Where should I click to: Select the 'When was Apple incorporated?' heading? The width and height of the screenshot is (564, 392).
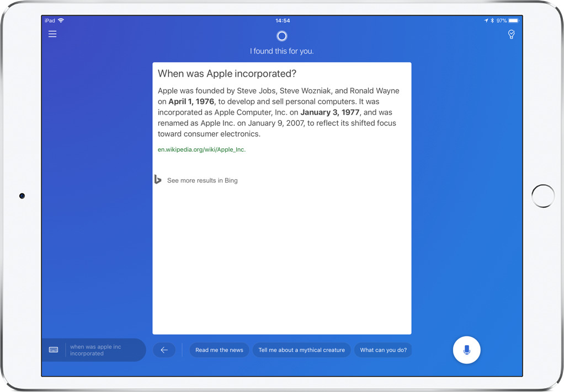coord(227,73)
